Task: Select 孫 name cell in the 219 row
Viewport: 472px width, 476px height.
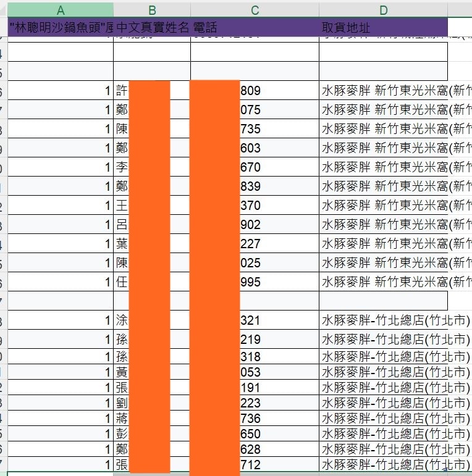Action: coord(152,339)
